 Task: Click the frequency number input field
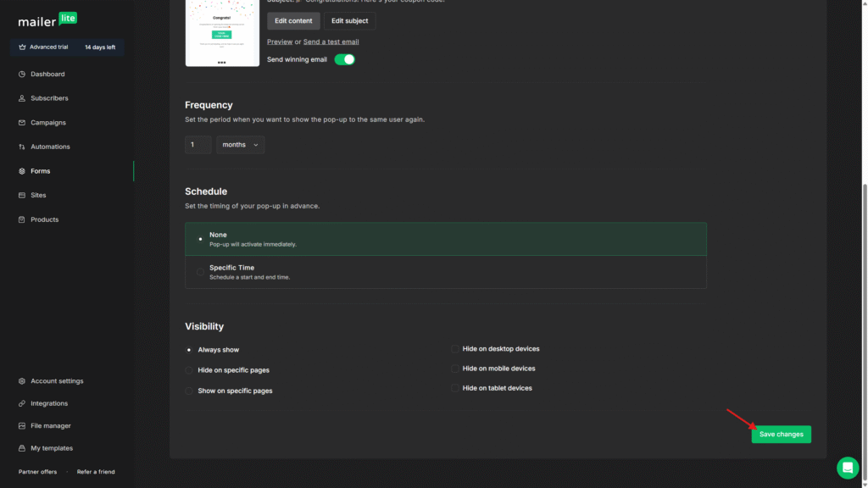[198, 145]
